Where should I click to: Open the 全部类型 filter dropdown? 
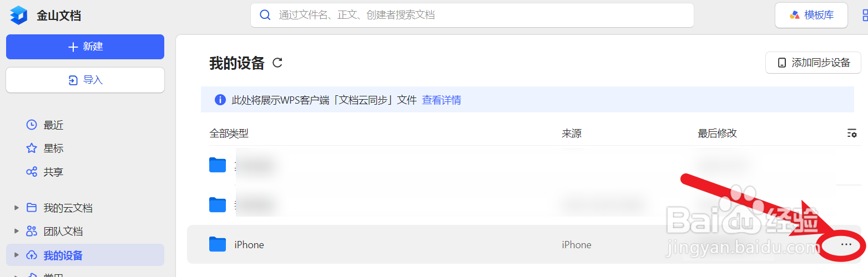pos(229,134)
